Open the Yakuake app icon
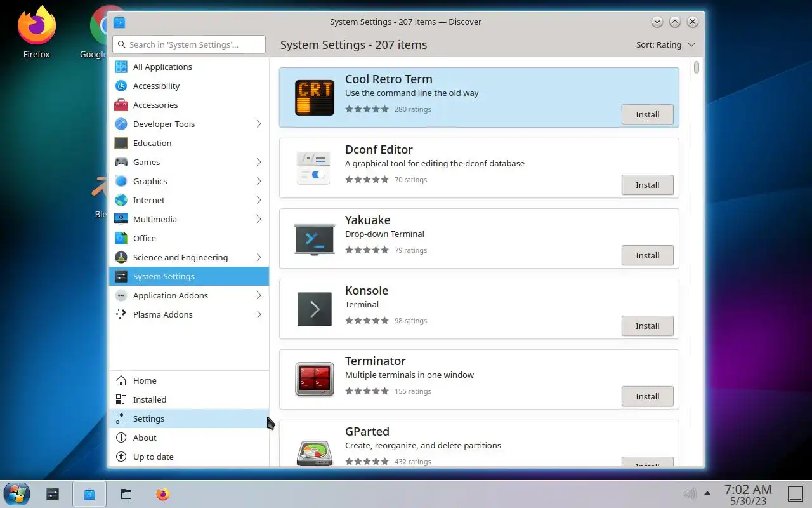 pos(315,238)
